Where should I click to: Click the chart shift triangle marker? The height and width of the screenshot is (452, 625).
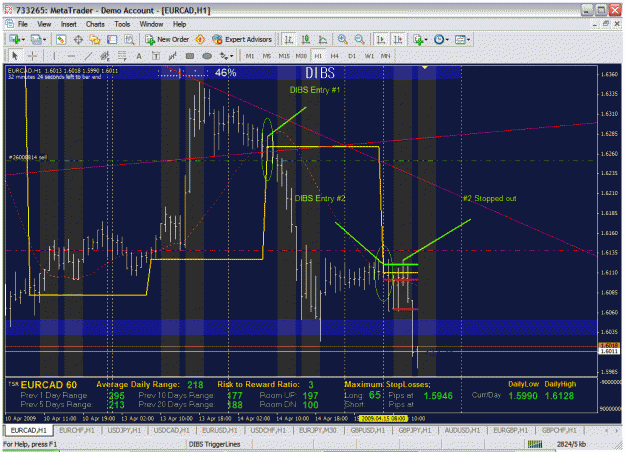(425, 68)
